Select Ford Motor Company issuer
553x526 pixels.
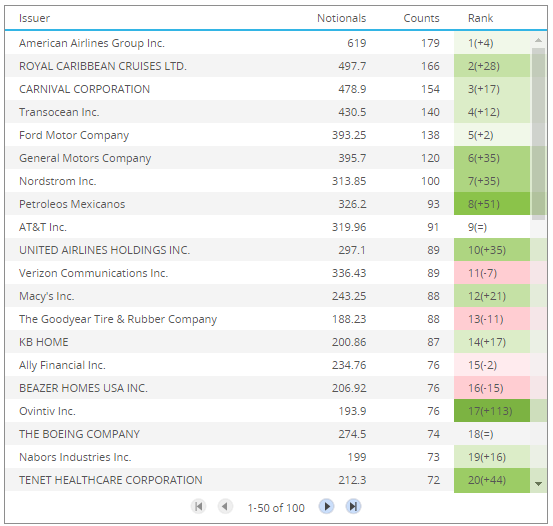pos(74,135)
